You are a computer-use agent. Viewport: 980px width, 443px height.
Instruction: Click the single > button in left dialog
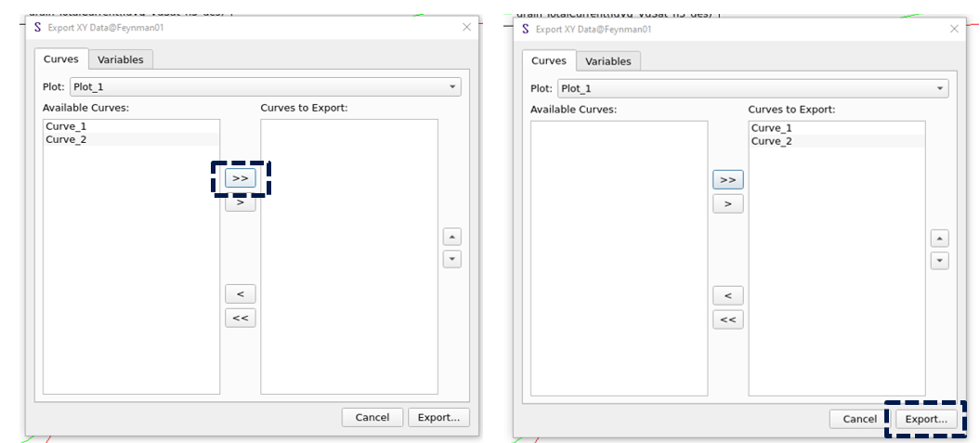(240, 202)
